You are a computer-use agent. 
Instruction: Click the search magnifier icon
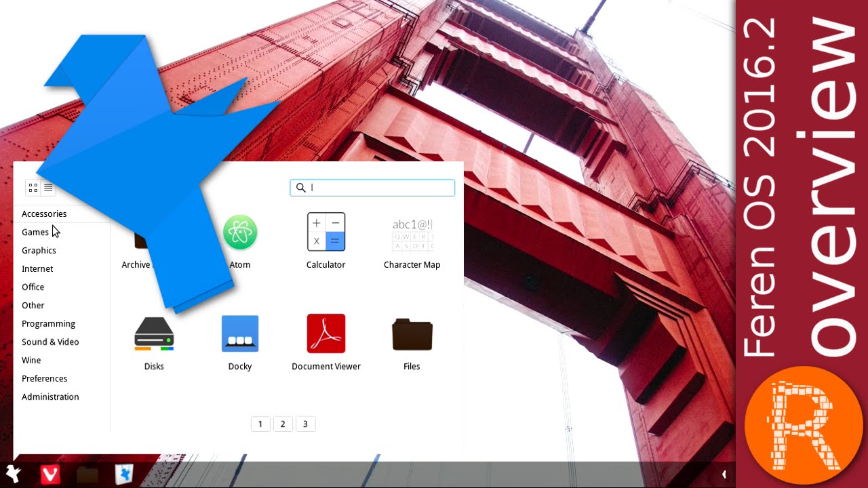click(301, 188)
